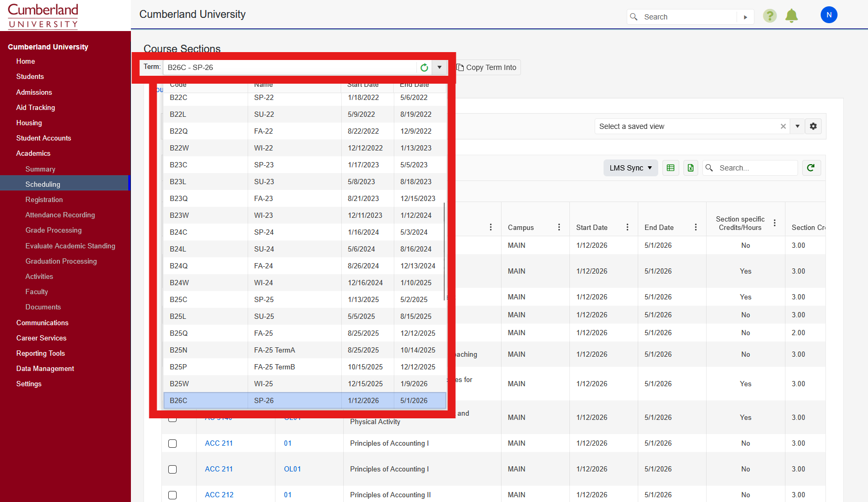The width and height of the screenshot is (868, 502).
Task: Open the Start Date column menu dots
Action: click(x=627, y=227)
